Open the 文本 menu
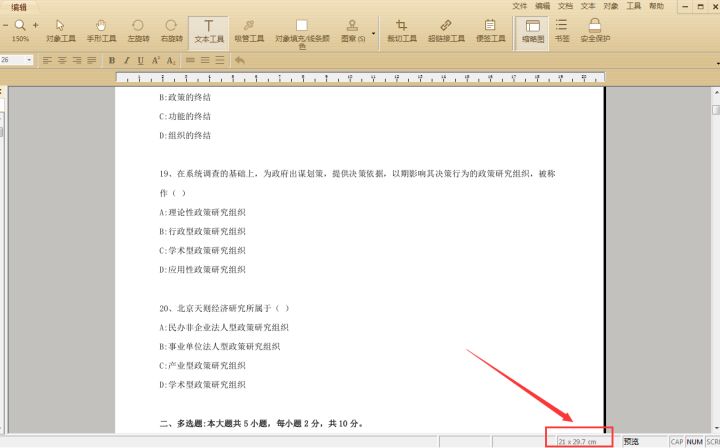This screenshot has width=720, height=448. point(588,6)
